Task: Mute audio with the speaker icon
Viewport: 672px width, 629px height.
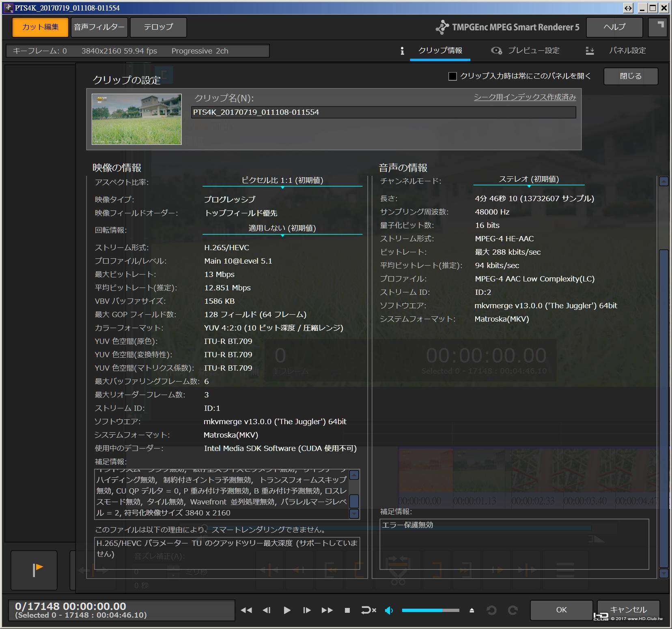Action: pos(389,610)
